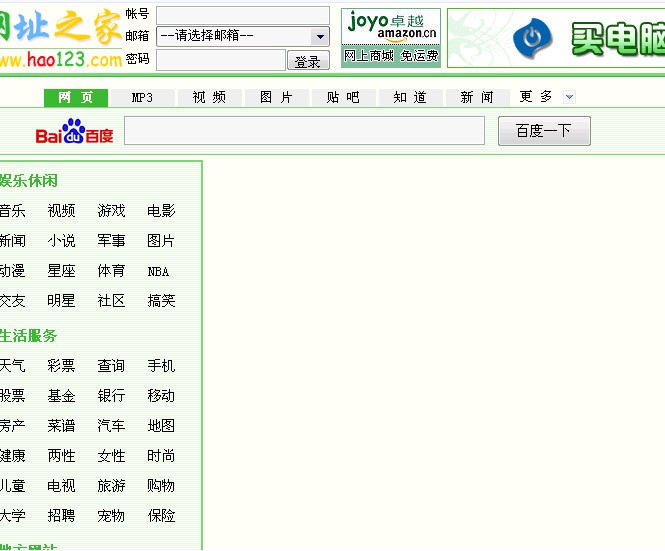
Task: Open the 保险 link
Action: click(x=161, y=516)
